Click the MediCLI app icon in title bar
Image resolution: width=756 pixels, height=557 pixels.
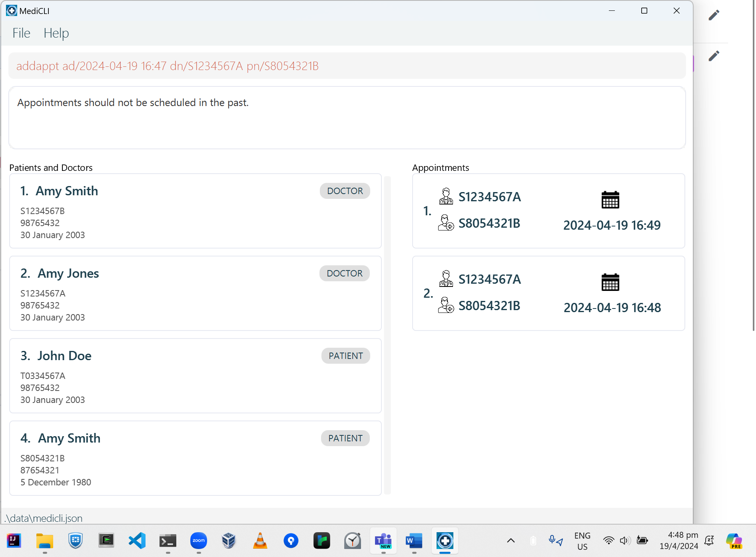(x=12, y=11)
